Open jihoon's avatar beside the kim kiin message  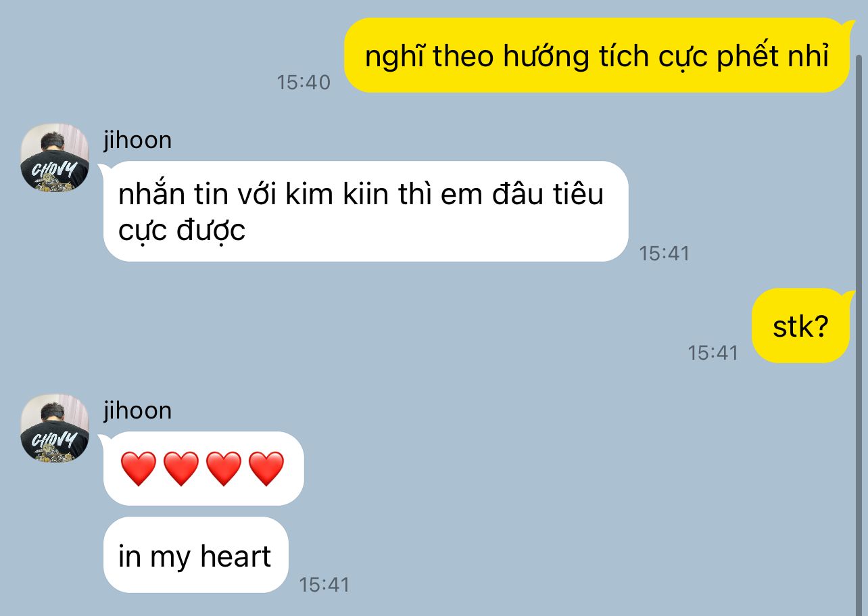(x=55, y=158)
